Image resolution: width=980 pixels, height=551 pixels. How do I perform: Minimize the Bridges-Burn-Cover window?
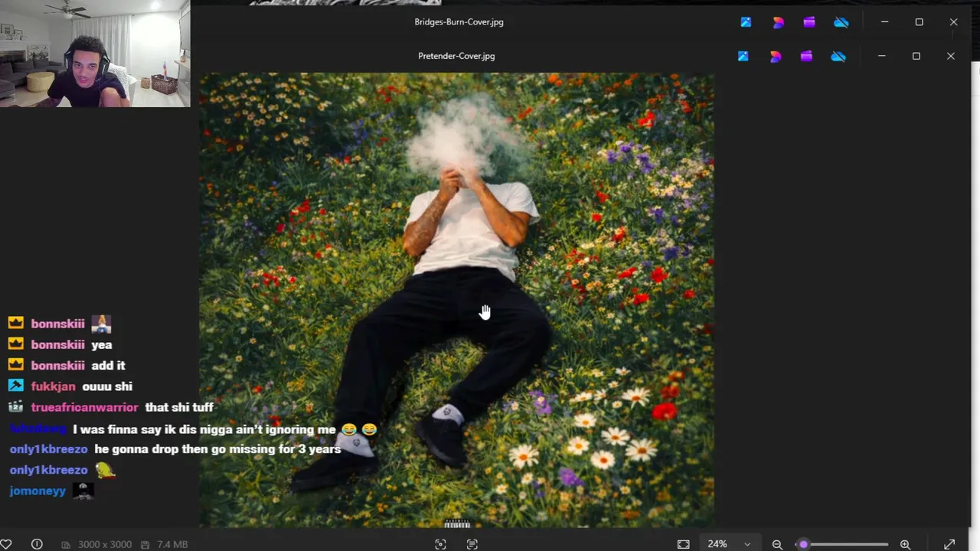coord(884,22)
